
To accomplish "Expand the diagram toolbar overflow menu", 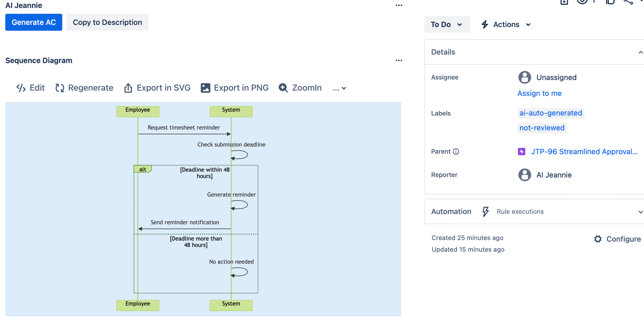I will [x=339, y=89].
